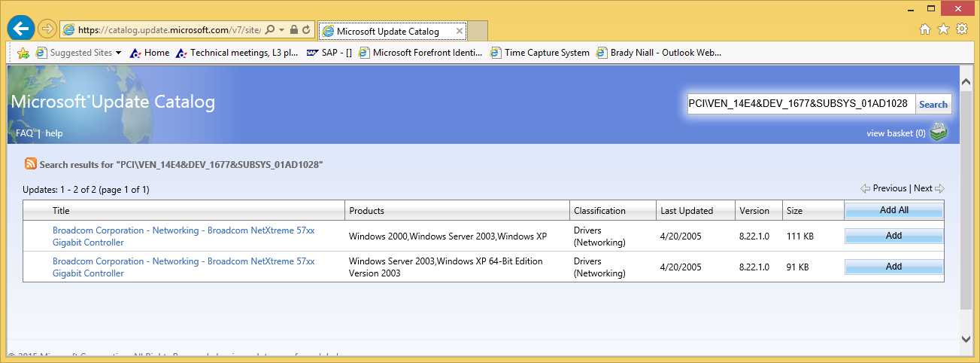The width and height of the screenshot is (980, 363).
Task: Click the Add to Favorites bar star icon
Action: (23, 53)
